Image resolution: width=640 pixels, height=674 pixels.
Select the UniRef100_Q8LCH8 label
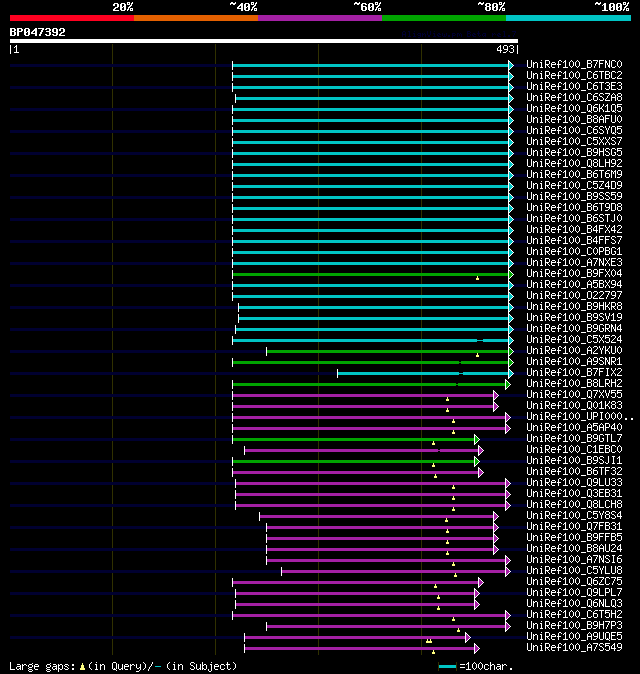coord(574,505)
